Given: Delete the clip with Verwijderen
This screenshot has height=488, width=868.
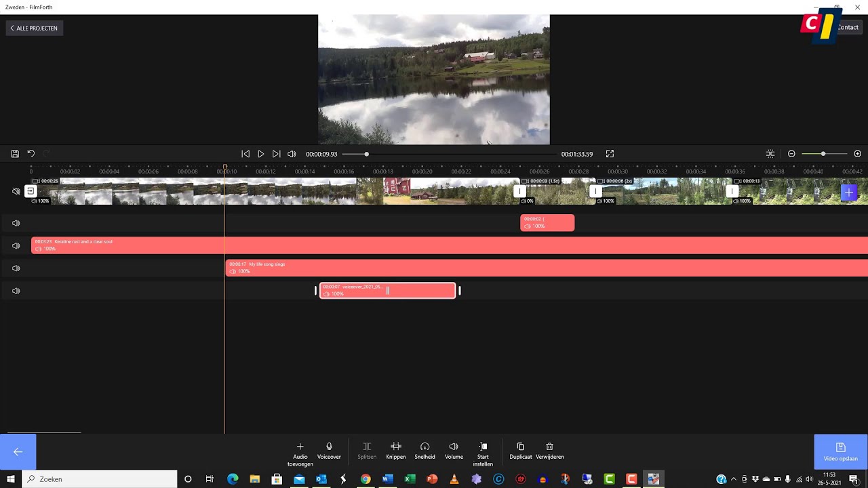Looking at the screenshot, I should click(x=549, y=451).
